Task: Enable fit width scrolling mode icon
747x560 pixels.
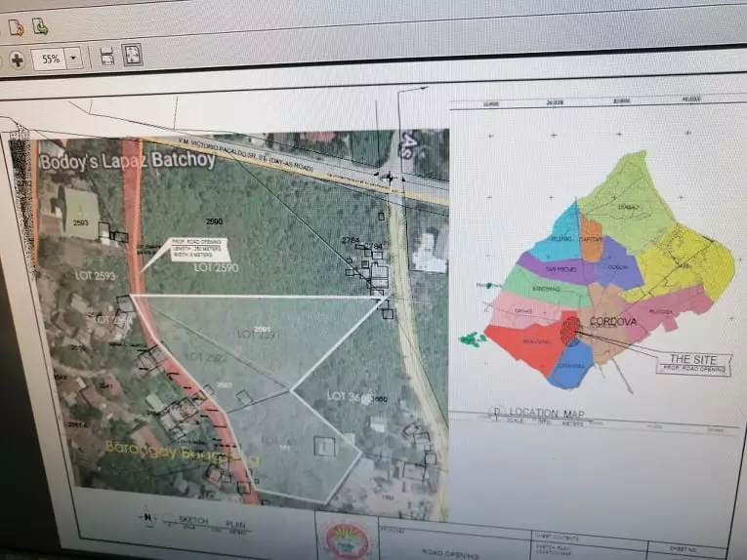Action: (x=107, y=57)
